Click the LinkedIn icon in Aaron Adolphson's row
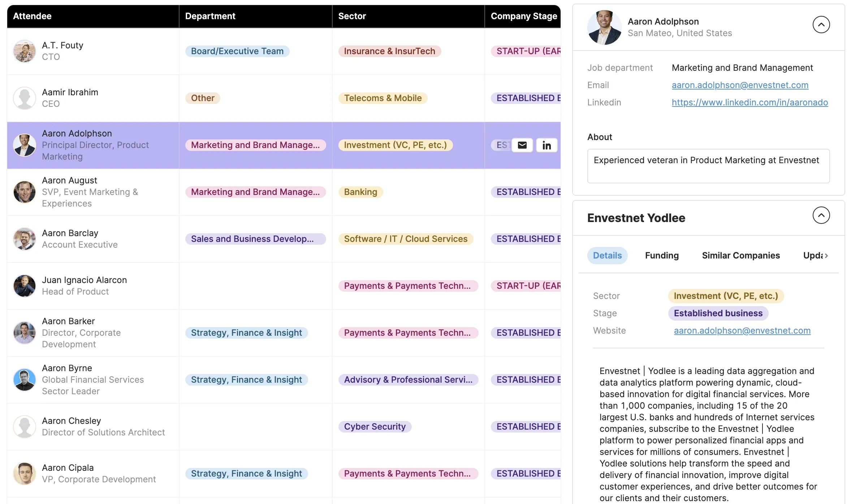 coord(547,145)
